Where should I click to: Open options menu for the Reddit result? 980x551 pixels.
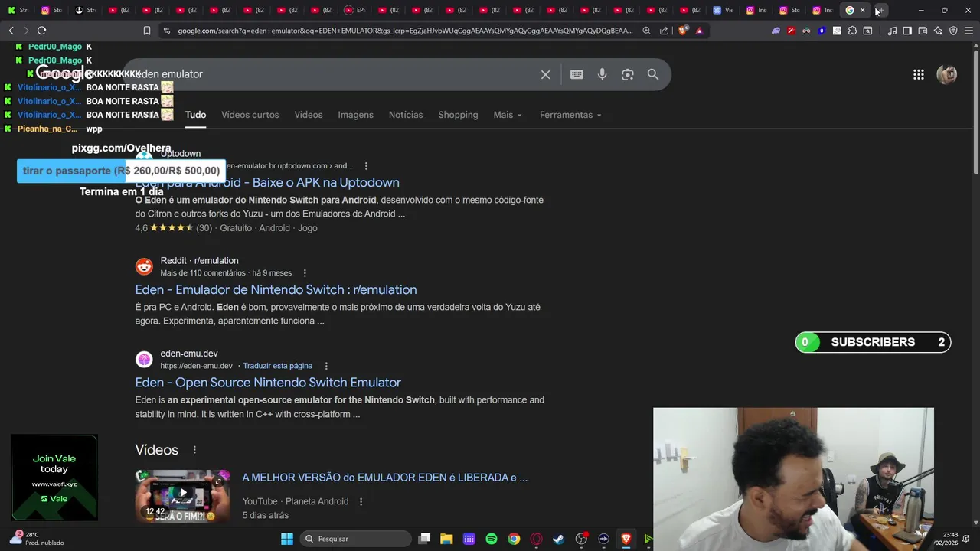pos(305,273)
